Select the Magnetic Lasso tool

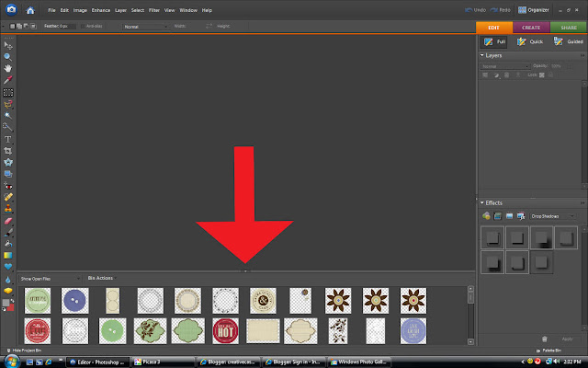point(8,104)
